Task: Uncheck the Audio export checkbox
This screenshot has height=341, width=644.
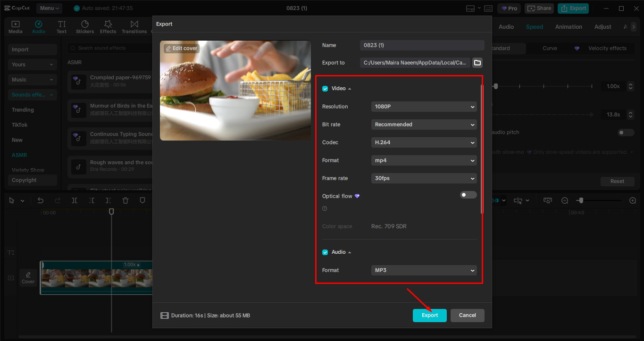Action: (x=325, y=252)
